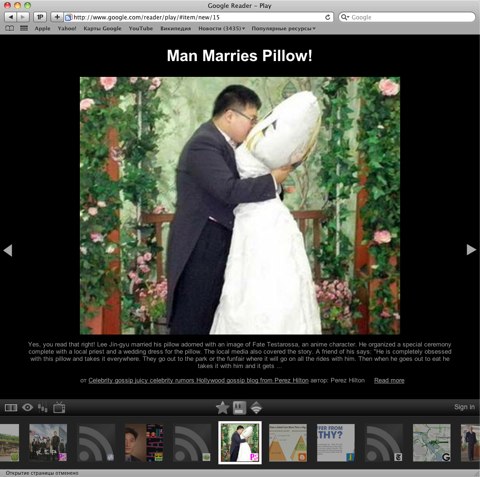
Task: Open search engine dropdown magnifier
Action: 345,17
